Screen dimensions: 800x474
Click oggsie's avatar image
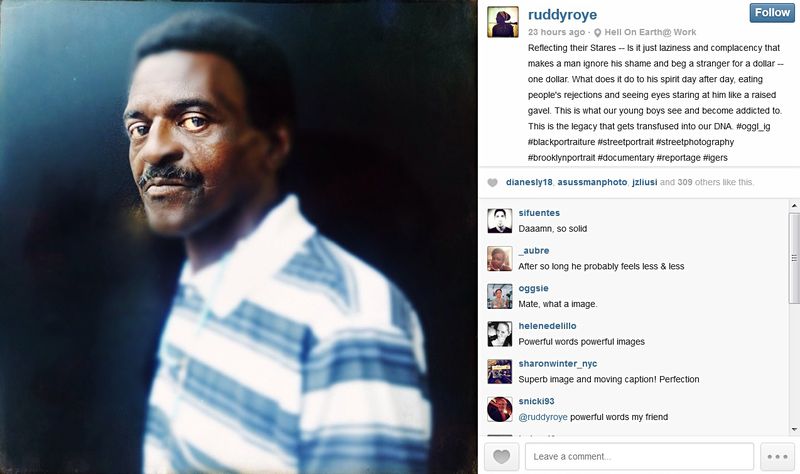pyautogui.click(x=499, y=296)
